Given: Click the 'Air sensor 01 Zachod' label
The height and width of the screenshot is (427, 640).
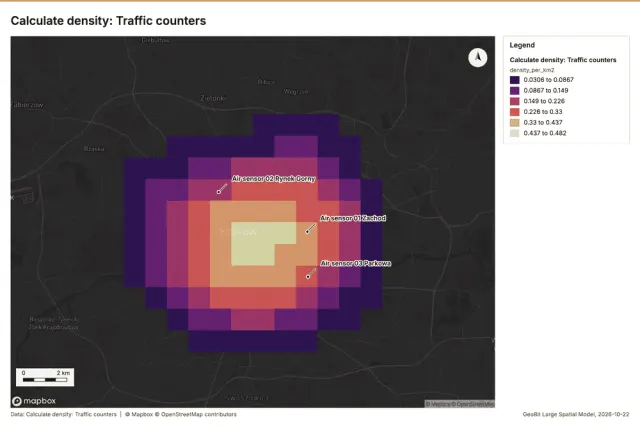Looking at the screenshot, I should point(353,218).
